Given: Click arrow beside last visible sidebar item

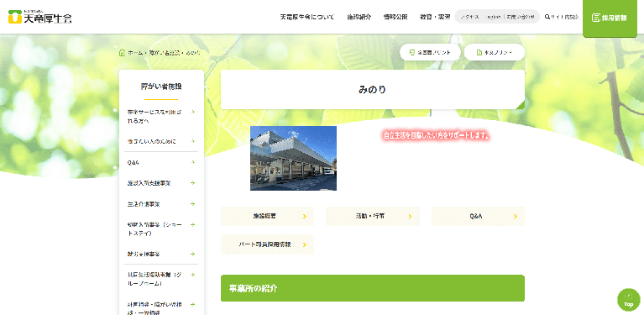Looking at the screenshot, I should [x=193, y=305].
